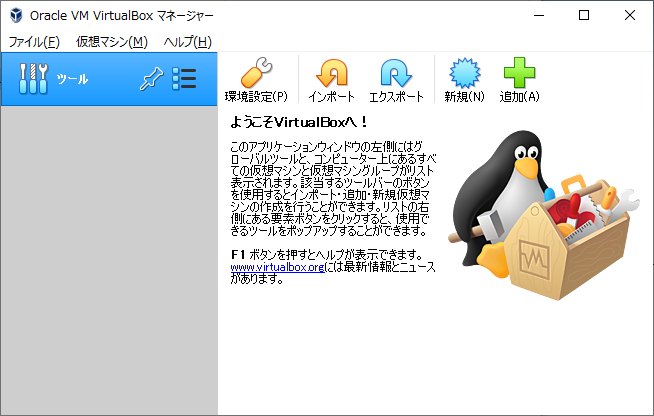This screenshot has width=654, height=416.
Task: Minimize the VirtualBox Manager window
Action: click(x=539, y=15)
